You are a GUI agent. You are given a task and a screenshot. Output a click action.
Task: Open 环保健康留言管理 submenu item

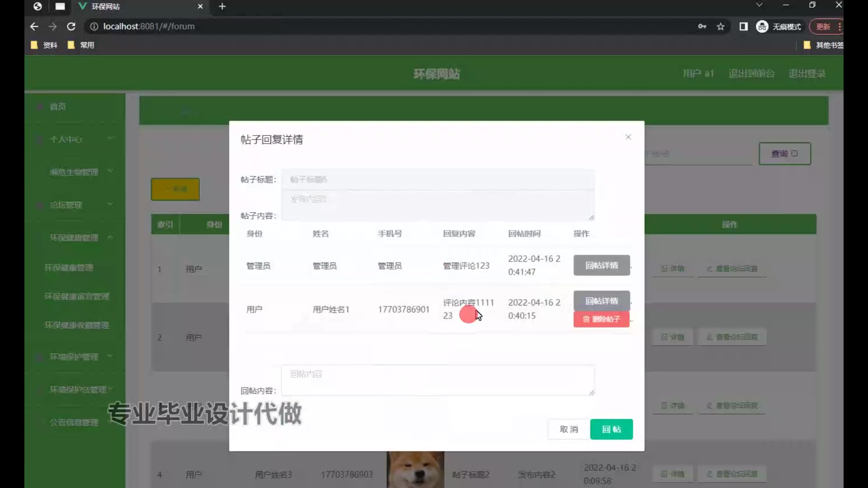pos(77,296)
